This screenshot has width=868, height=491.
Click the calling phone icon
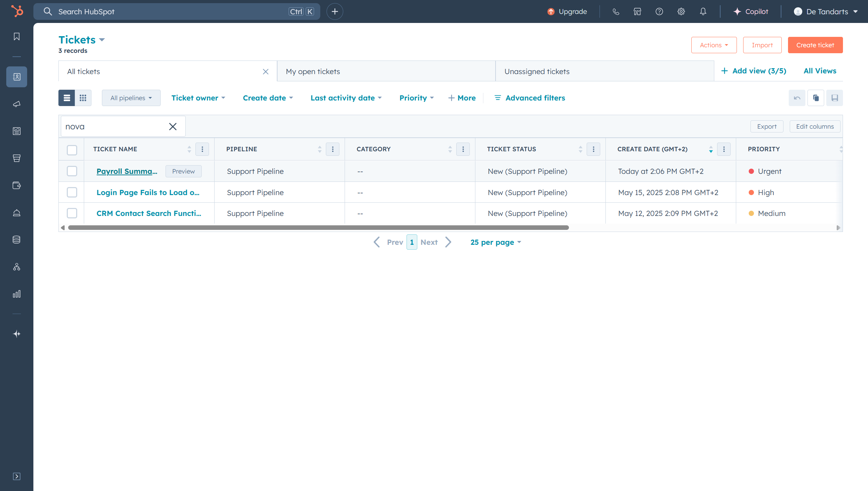click(x=616, y=11)
